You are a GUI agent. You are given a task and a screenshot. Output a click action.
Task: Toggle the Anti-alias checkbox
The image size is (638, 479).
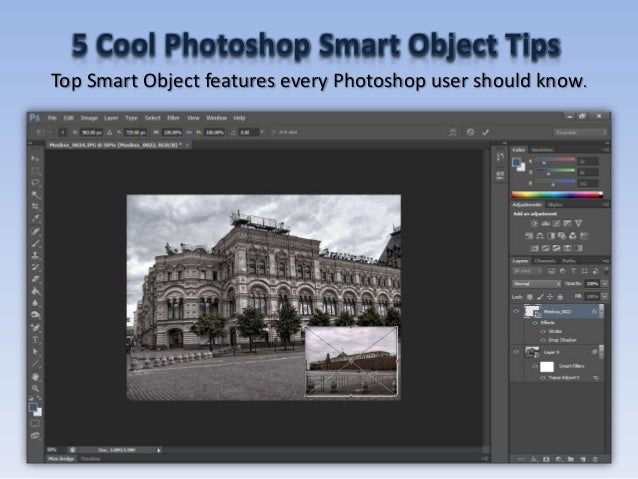pos(274,132)
